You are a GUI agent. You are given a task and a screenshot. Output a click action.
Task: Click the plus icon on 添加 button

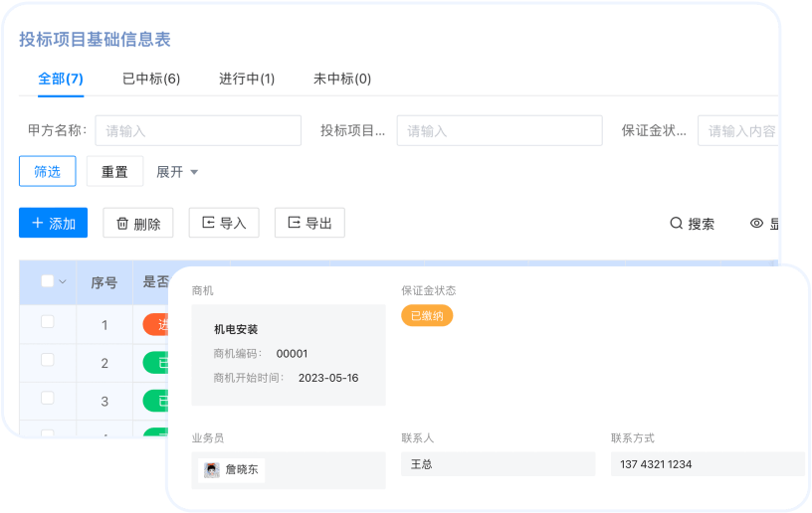(38, 224)
